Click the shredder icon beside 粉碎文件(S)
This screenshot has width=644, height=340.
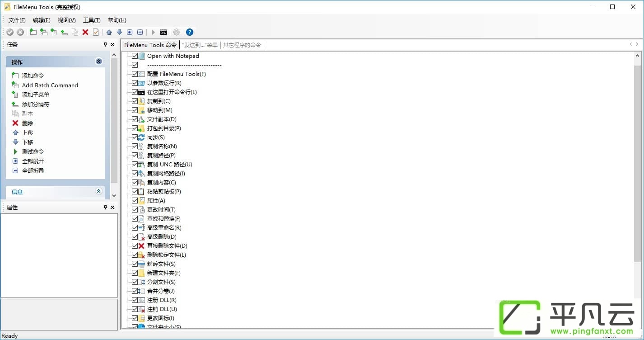[141, 264]
